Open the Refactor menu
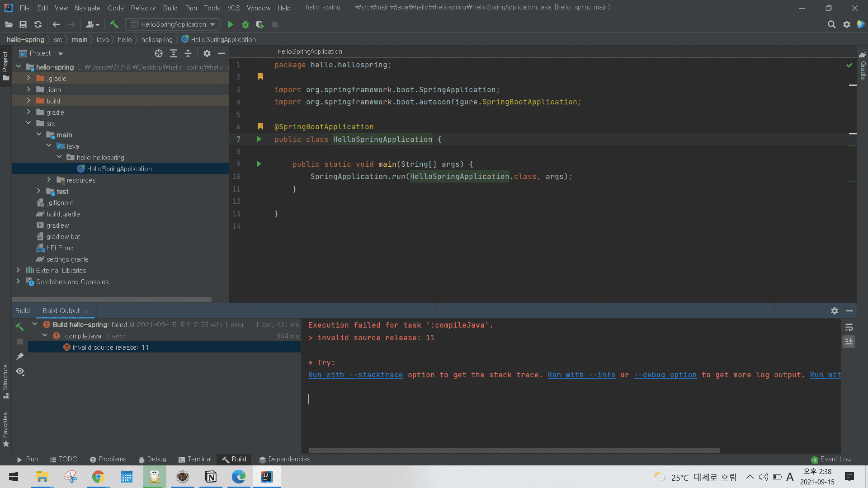Screen dimensions: 868x488 coord(143,8)
